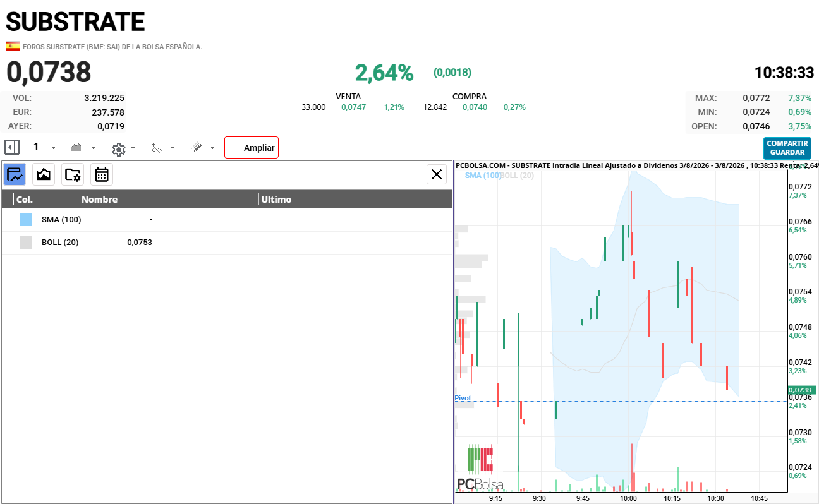Click the MAX value 0,0772
This screenshot has height=504, width=819.
click(756, 98)
